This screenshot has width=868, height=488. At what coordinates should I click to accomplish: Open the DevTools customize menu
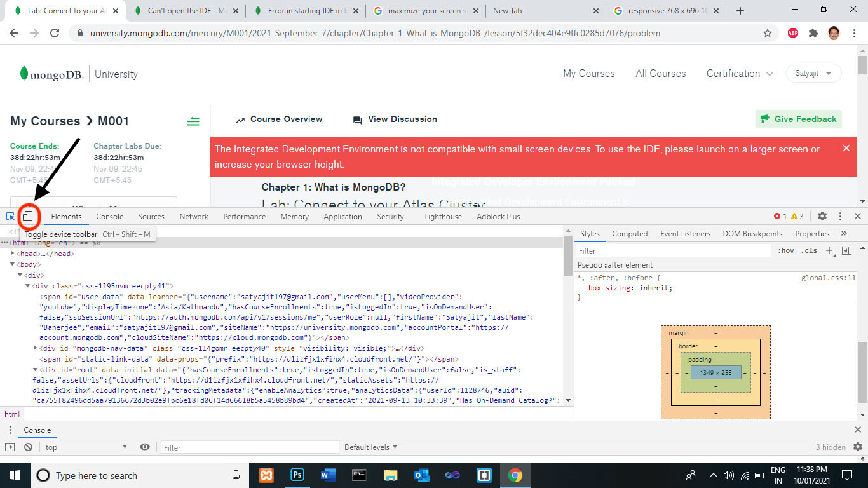(840, 216)
